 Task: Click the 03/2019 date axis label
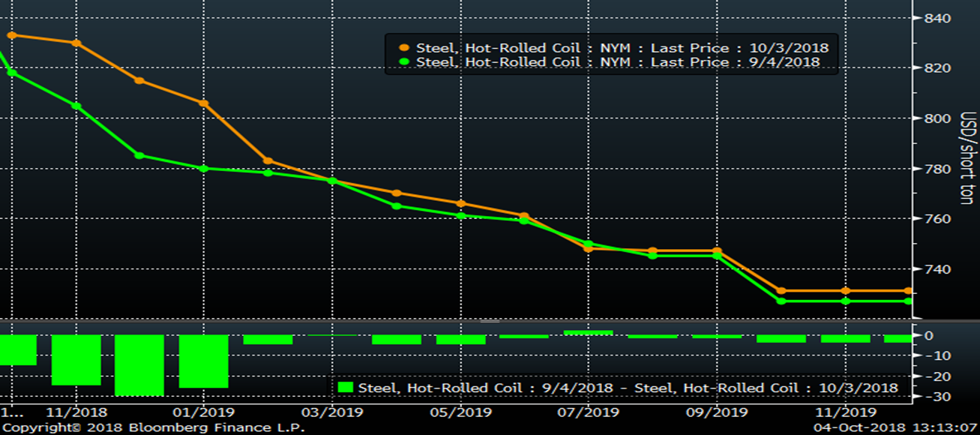[332, 412]
